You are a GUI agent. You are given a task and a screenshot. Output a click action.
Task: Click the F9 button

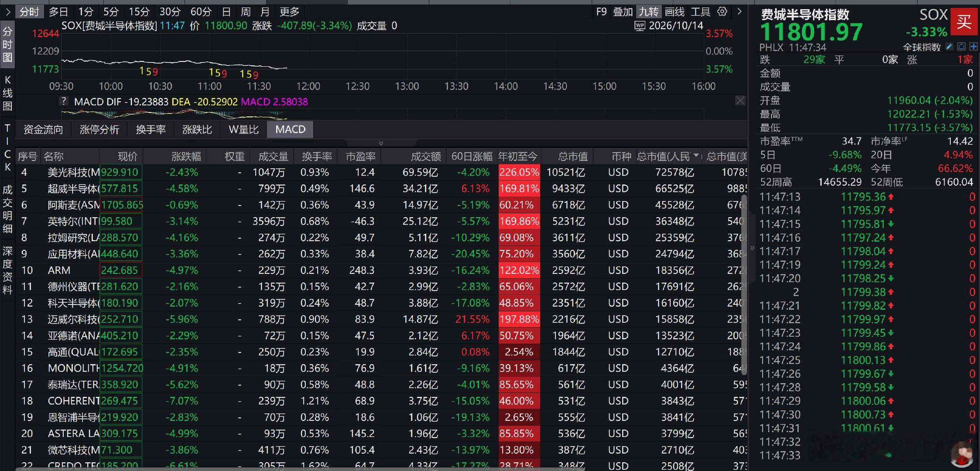601,12
